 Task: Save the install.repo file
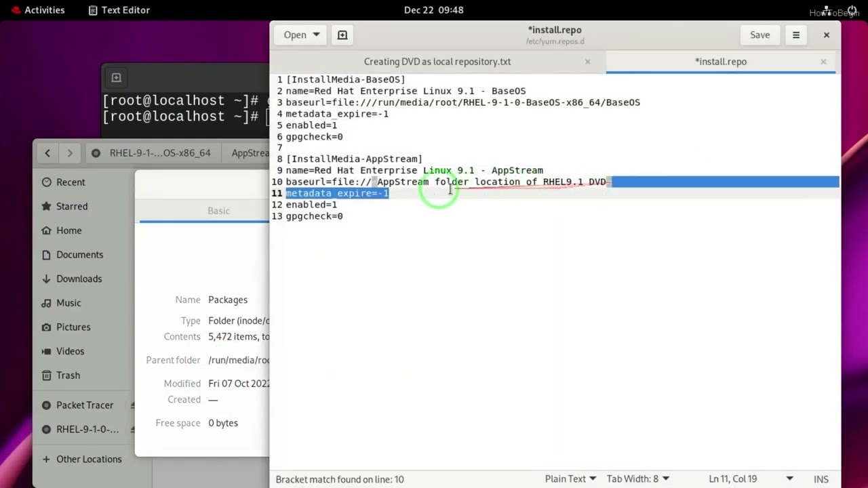[x=759, y=35]
